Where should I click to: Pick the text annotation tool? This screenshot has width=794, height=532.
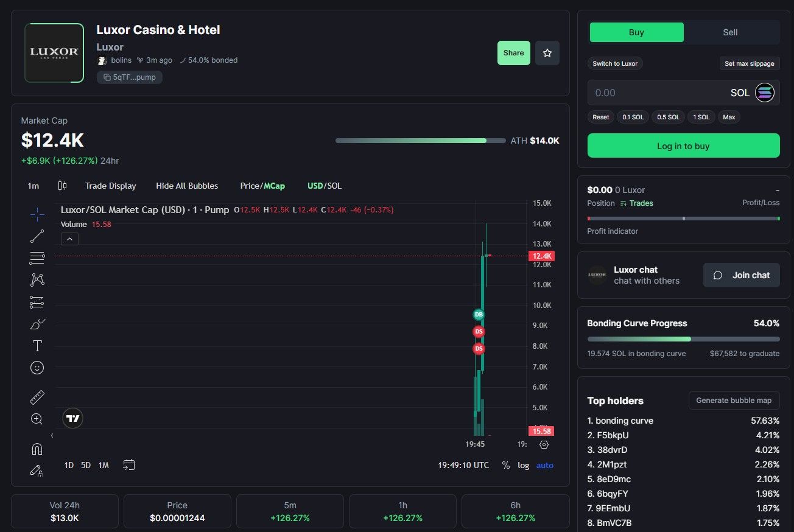click(37, 346)
